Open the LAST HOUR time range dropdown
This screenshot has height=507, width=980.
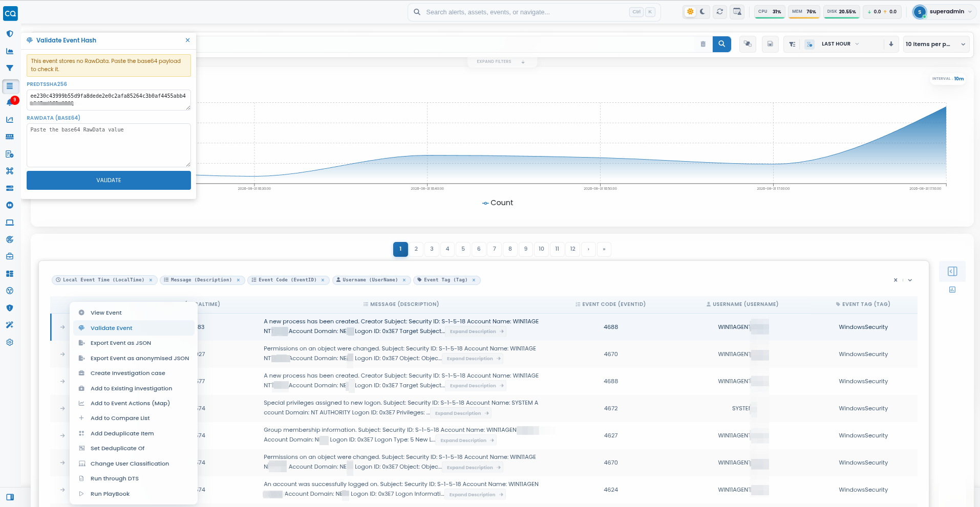click(x=840, y=44)
